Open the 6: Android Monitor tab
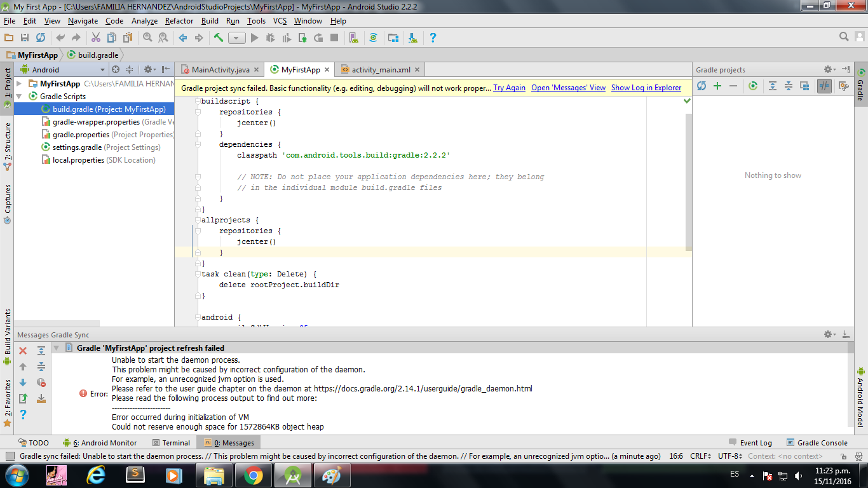This screenshot has width=868, height=488. click(100, 443)
